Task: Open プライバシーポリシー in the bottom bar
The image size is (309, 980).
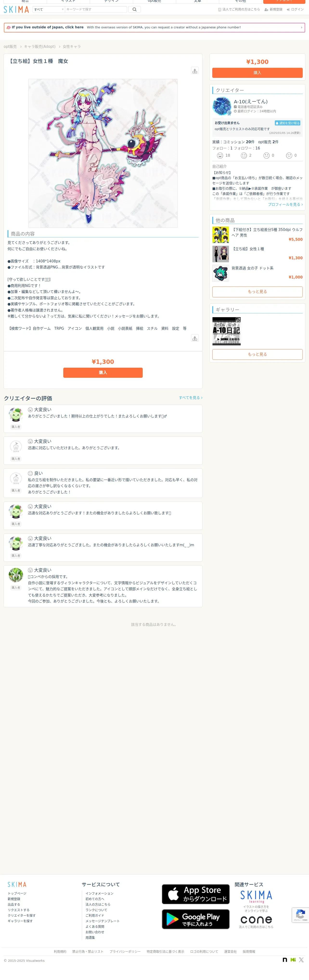Action: 125,951
